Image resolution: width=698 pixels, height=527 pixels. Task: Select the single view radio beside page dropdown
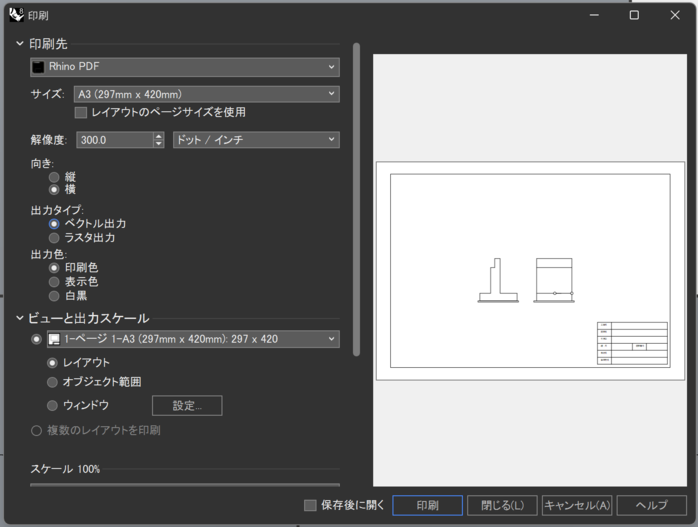pos(36,339)
